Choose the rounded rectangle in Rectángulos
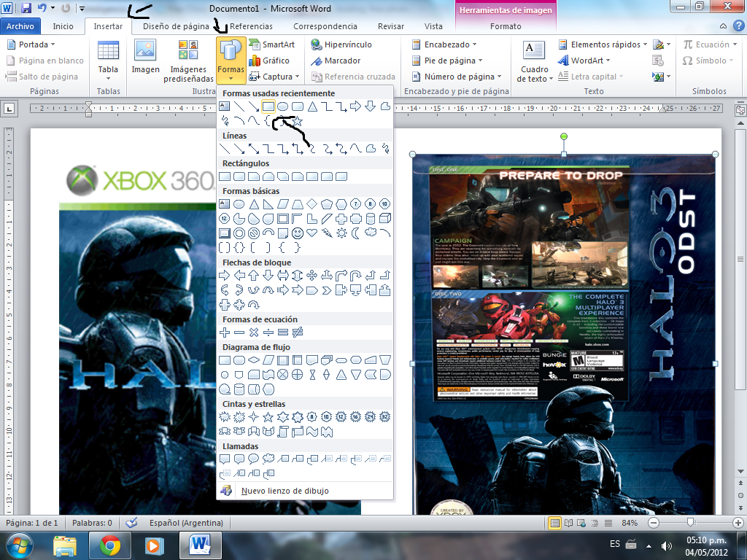The image size is (747, 560). (239, 176)
